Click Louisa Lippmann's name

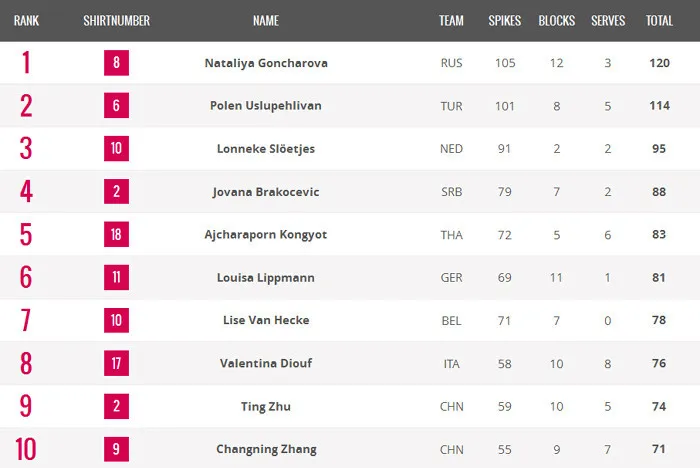click(266, 278)
